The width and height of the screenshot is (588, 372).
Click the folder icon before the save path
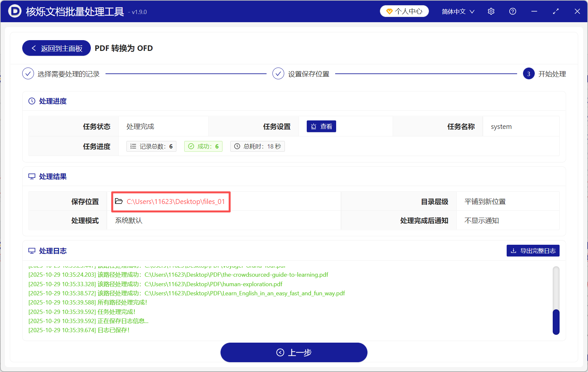click(119, 201)
